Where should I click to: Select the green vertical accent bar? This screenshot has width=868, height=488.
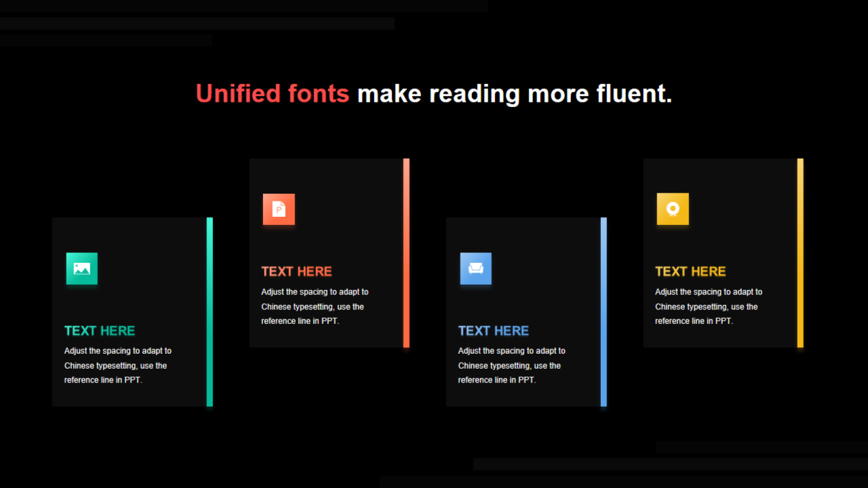(x=210, y=312)
